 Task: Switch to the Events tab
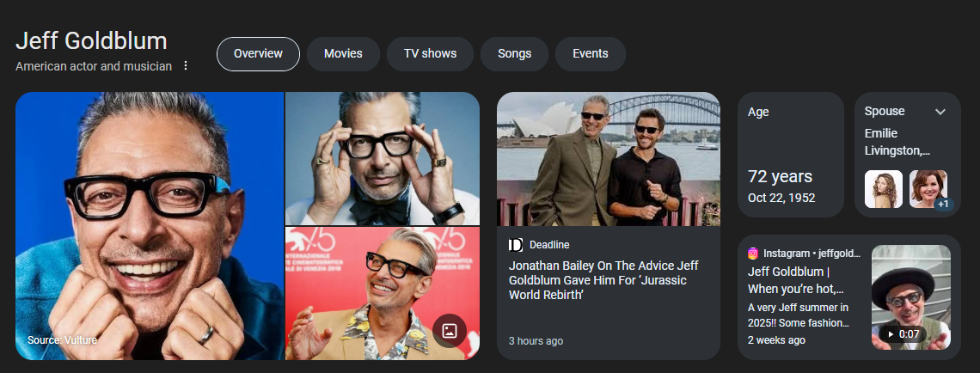point(591,54)
